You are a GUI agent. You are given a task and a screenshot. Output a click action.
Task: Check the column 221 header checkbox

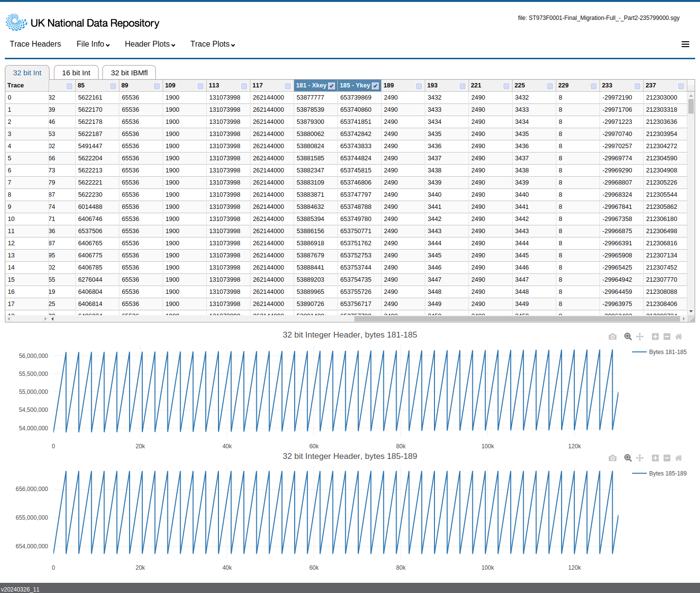(x=506, y=86)
